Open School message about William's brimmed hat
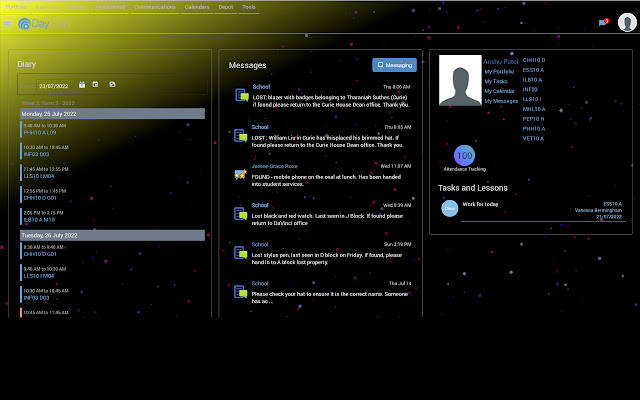The image size is (640, 400). [328, 141]
